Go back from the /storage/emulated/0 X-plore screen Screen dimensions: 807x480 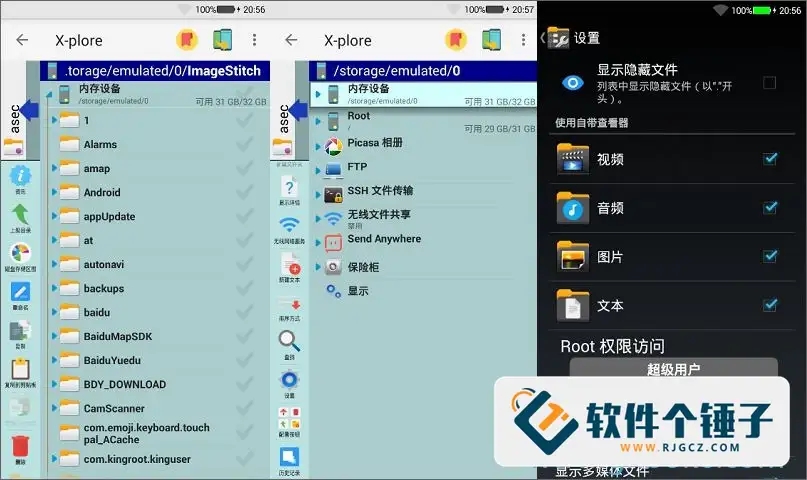[291, 40]
